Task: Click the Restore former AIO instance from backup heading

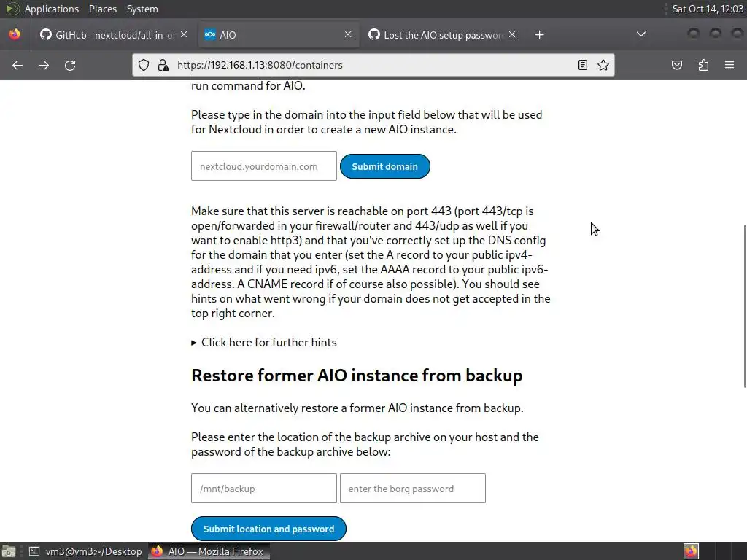Action: [357, 376]
